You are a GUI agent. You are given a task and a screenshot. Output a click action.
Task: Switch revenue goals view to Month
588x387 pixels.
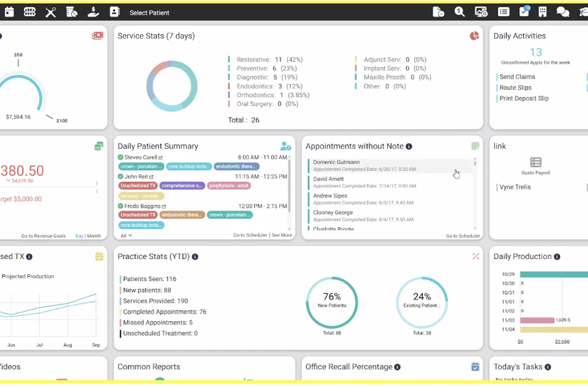coord(94,236)
